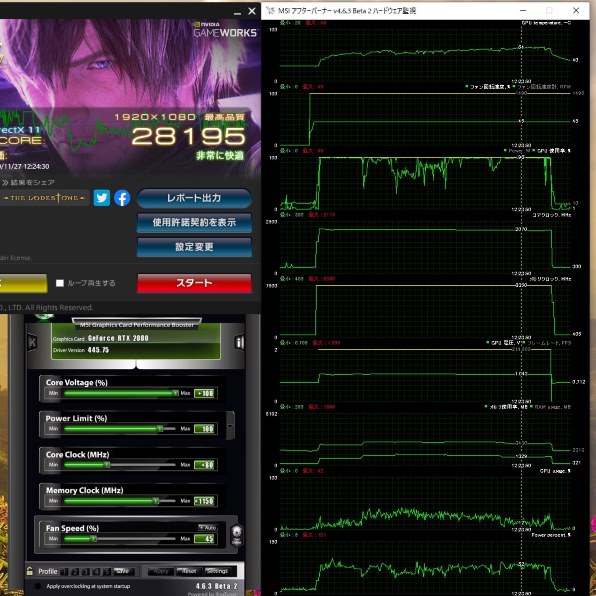Viewport: 596px width, 596px height.
Task: Click the red スタート button
Action: pos(194,283)
